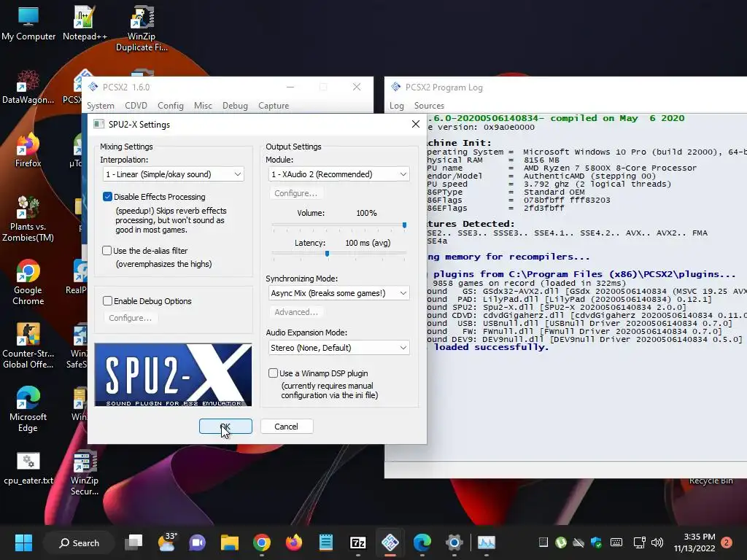747x560 pixels.
Task: Open the weather widget showing 33°
Action: (166, 542)
